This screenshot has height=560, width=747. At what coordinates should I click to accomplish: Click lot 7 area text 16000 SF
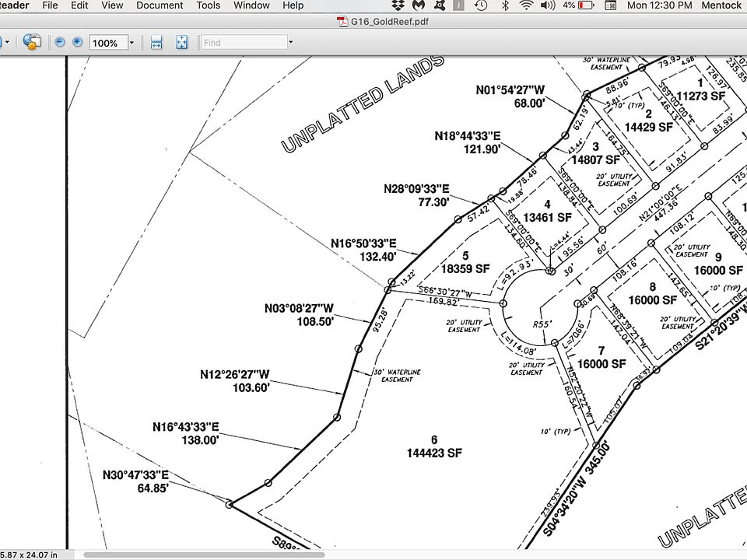point(601,364)
